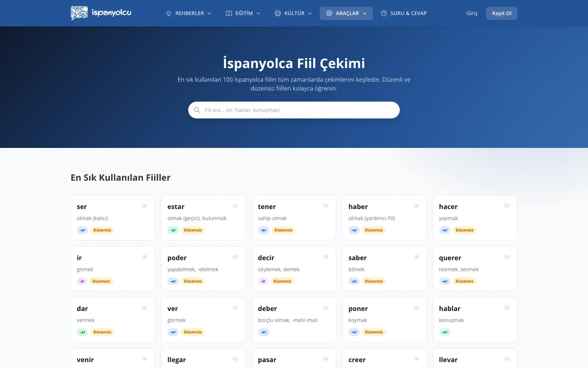Click the -ar tag on dar
Screen dimensions: 588x368
point(82,332)
